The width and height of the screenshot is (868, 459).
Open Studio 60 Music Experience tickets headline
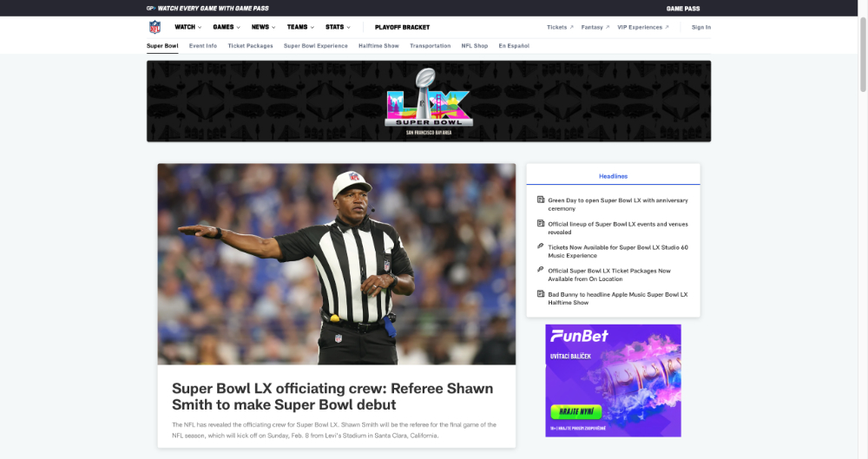pos(618,252)
